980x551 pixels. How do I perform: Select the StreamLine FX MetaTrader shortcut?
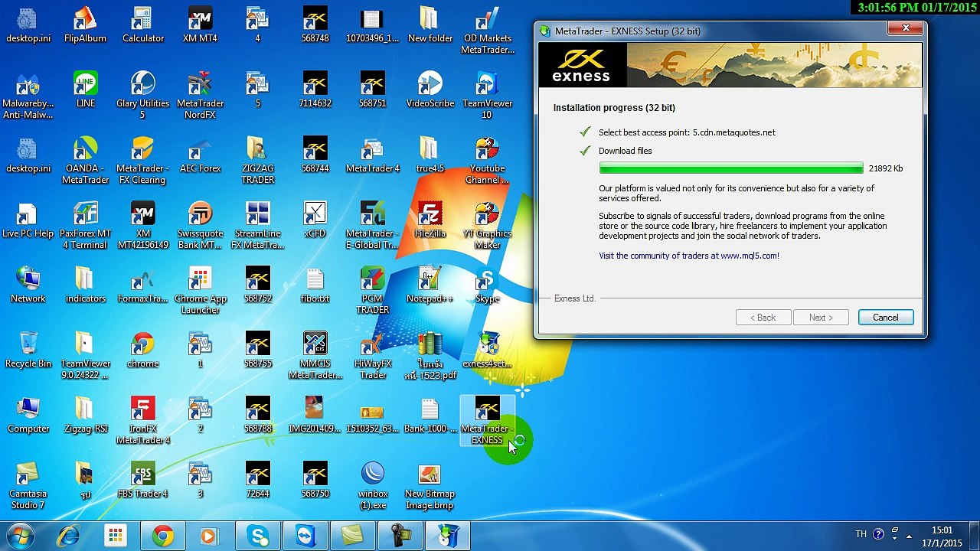[258, 226]
